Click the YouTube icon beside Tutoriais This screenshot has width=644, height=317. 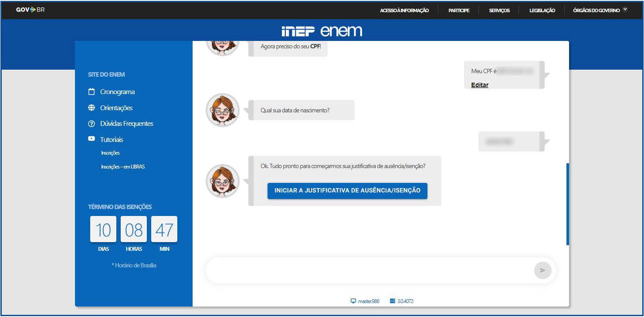[x=92, y=139]
